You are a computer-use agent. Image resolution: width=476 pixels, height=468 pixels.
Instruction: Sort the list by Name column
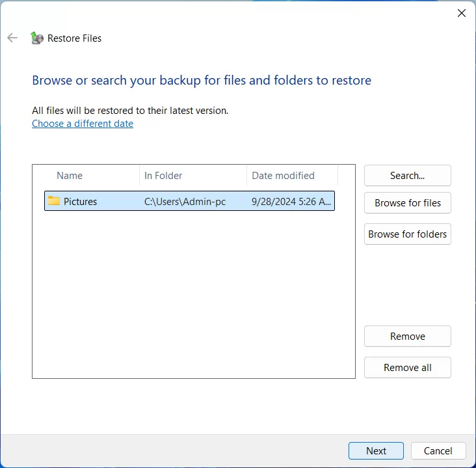pyautogui.click(x=70, y=176)
